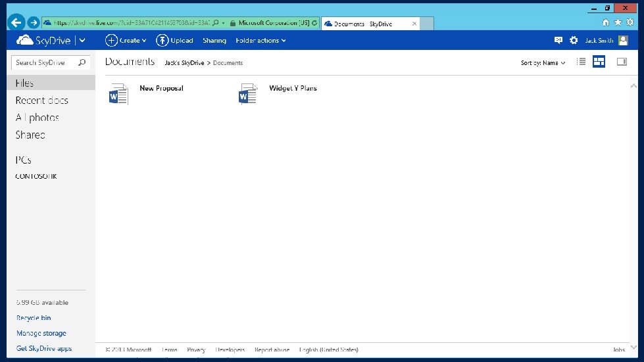Click the New Proposal Word icon
Viewport: 644px width, 362px height.
click(118, 94)
